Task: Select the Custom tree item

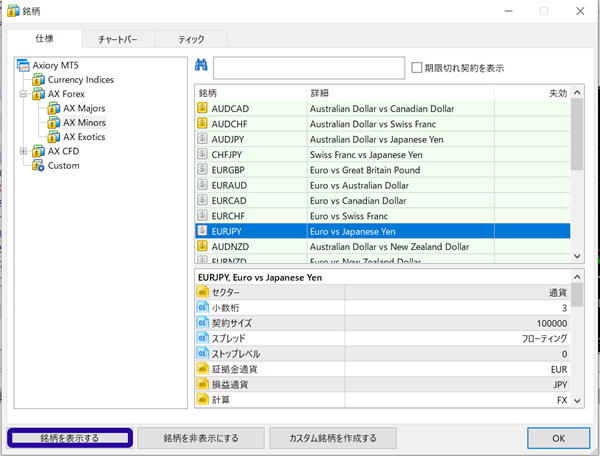Action: coord(64,165)
